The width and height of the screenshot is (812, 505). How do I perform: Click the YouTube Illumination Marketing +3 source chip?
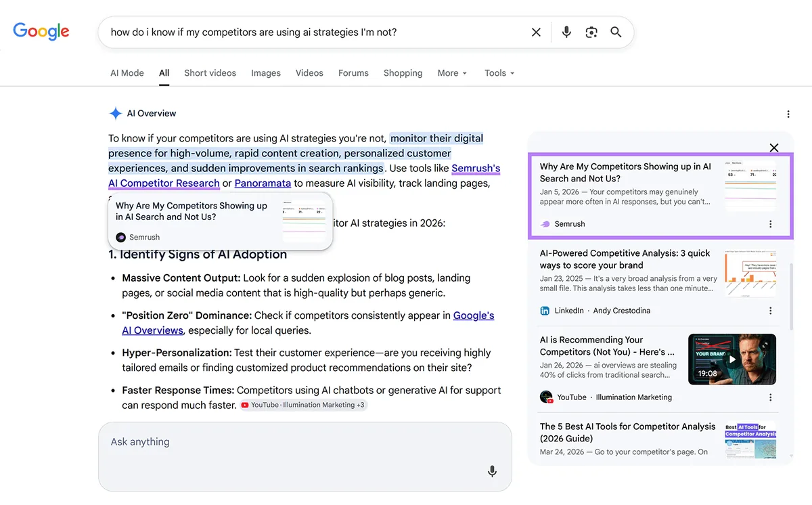(x=304, y=405)
